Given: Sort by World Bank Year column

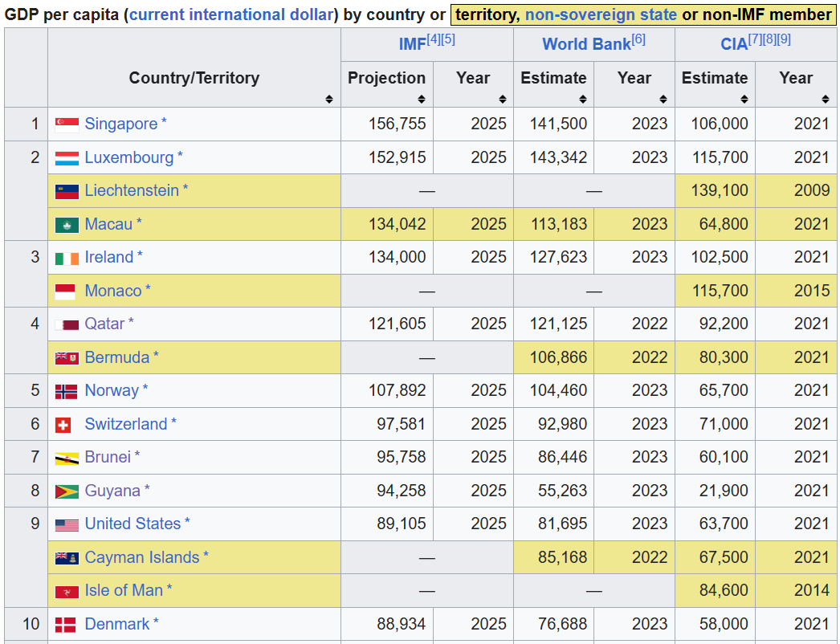Looking at the screenshot, I should click(x=663, y=99).
